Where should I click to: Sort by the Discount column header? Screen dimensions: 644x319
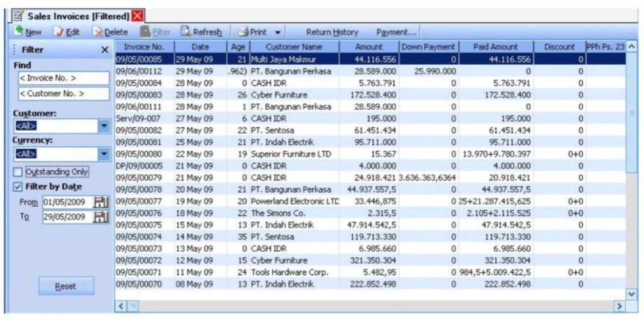coord(559,46)
